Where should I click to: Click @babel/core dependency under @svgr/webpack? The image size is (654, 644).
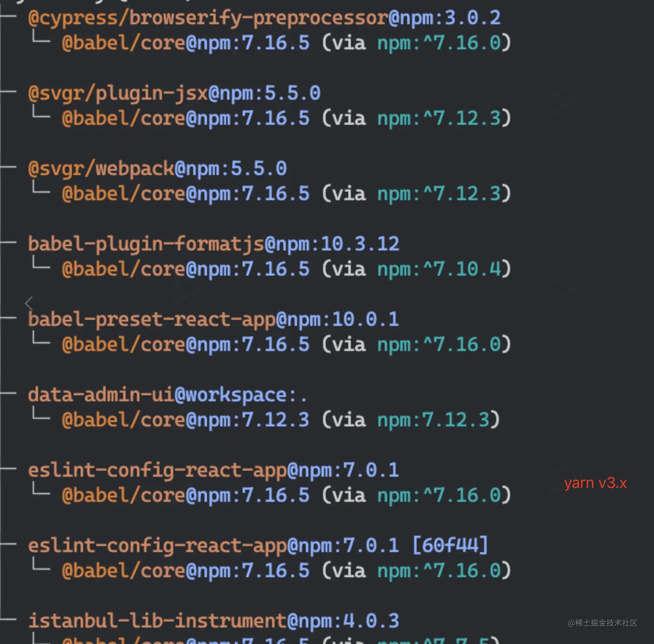185,194
